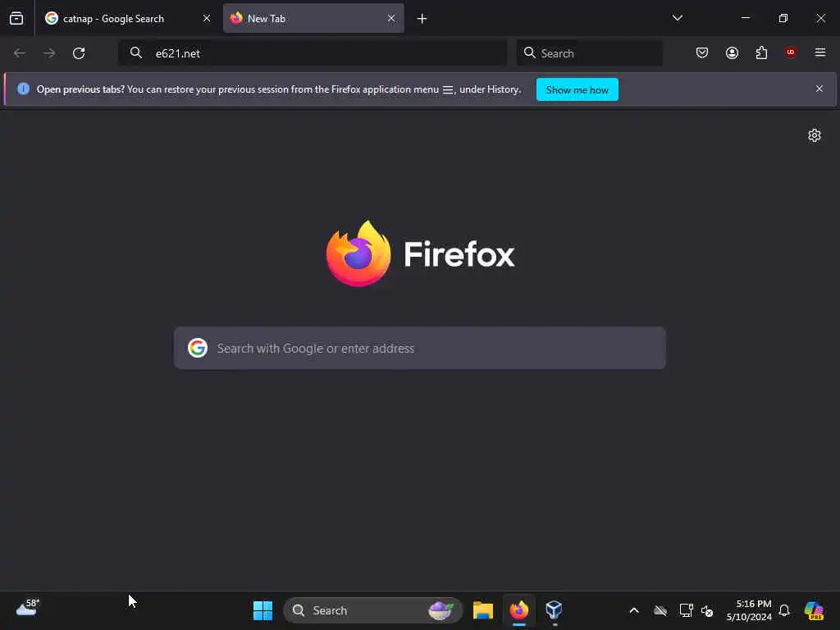This screenshot has height=630, width=840.
Task: Click the muted volume tray icon
Action: (x=707, y=610)
